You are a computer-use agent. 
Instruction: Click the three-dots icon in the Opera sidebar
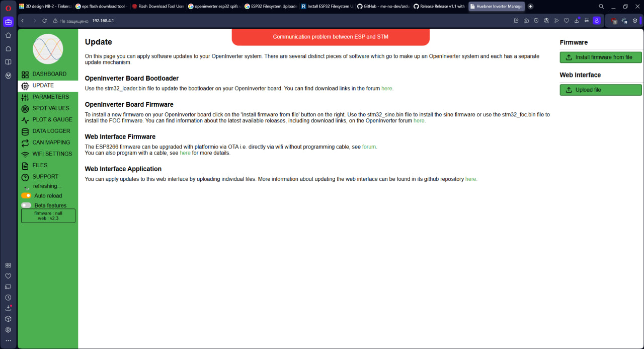point(8,341)
